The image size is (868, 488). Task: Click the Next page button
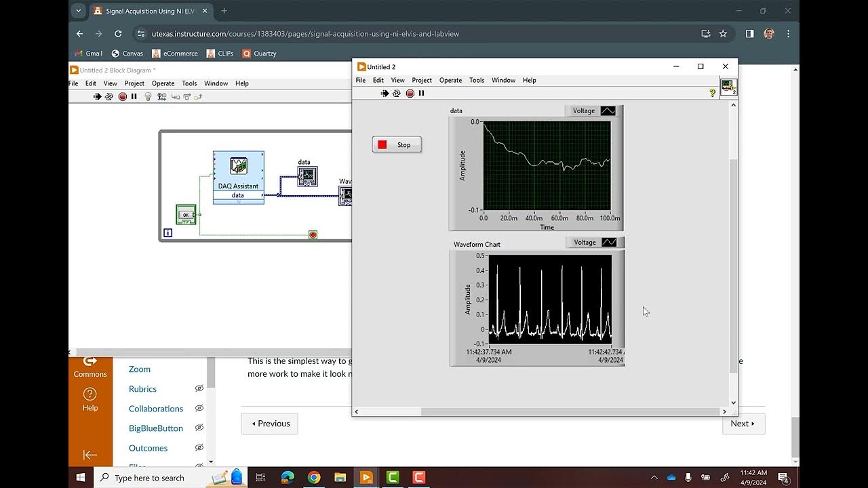743,424
